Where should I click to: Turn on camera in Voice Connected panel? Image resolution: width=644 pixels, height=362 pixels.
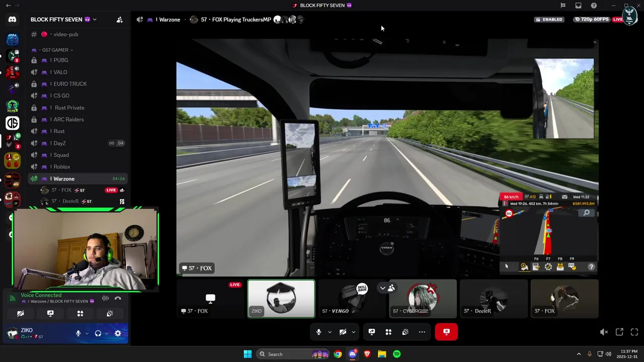pos(21,313)
